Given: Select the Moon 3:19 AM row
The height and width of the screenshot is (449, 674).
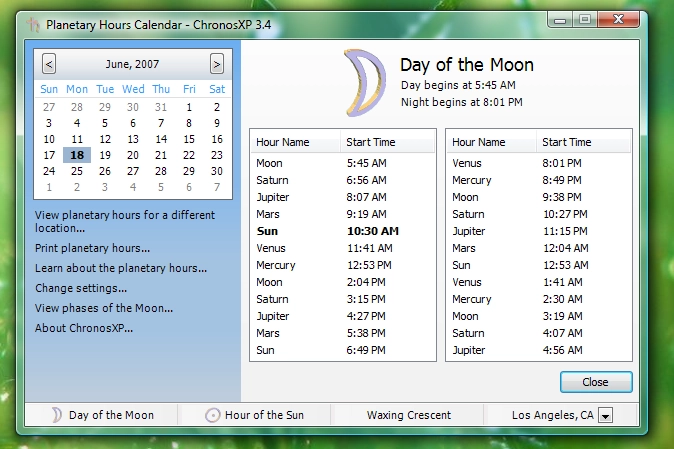Looking at the screenshot, I should 539,316.
